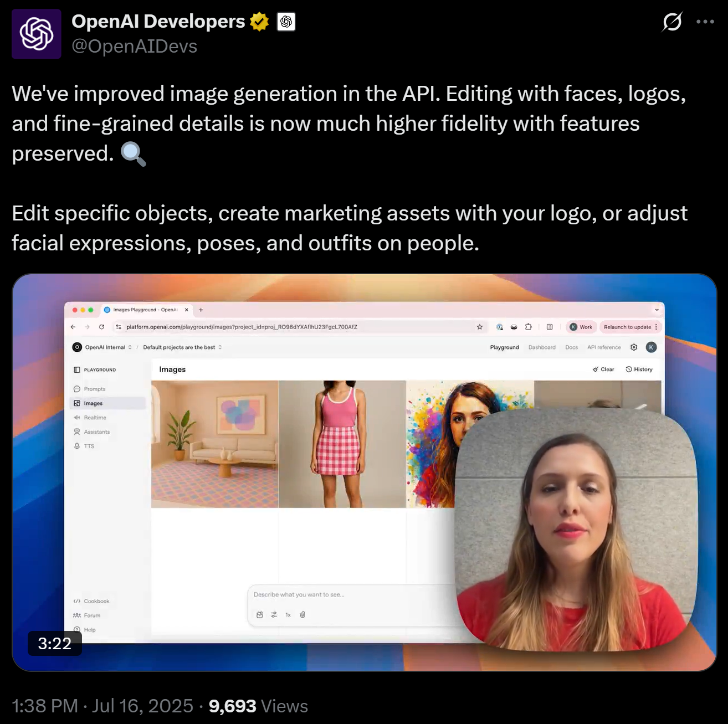Screen dimensions: 728x724
Task: Expand the Default projects are the best selector
Action: click(182, 347)
